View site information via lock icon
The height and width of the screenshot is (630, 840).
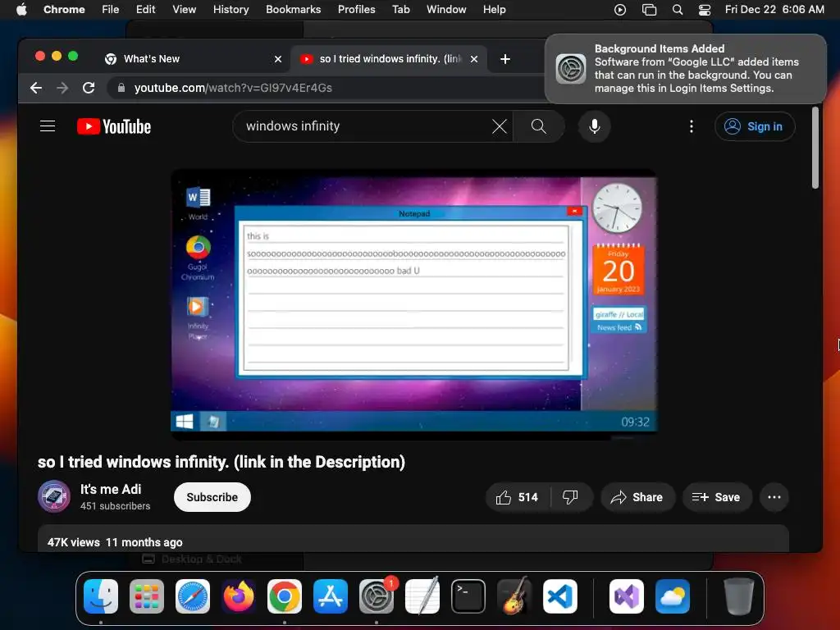pos(121,88)
